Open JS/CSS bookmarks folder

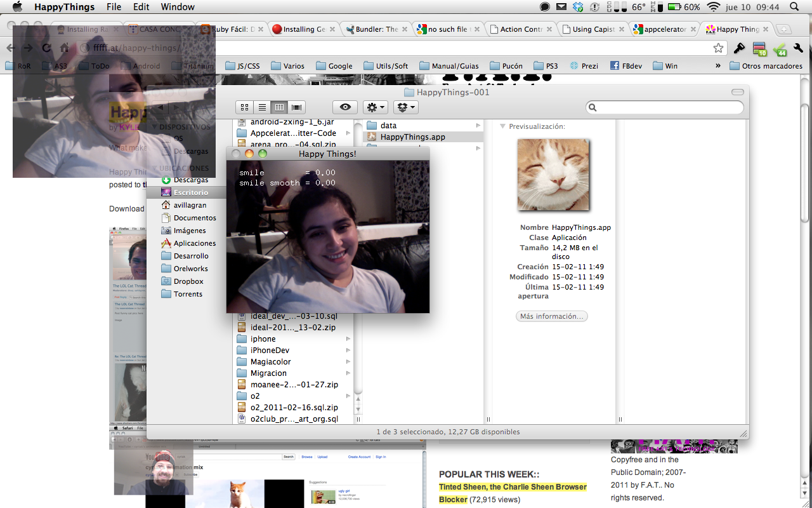[x=242, y=65]
